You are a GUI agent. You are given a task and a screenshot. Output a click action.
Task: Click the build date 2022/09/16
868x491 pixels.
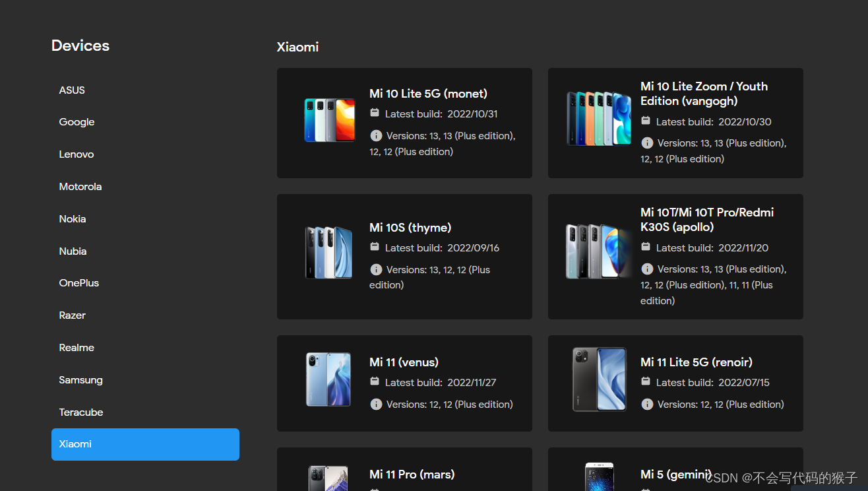(x=474, y=247)
